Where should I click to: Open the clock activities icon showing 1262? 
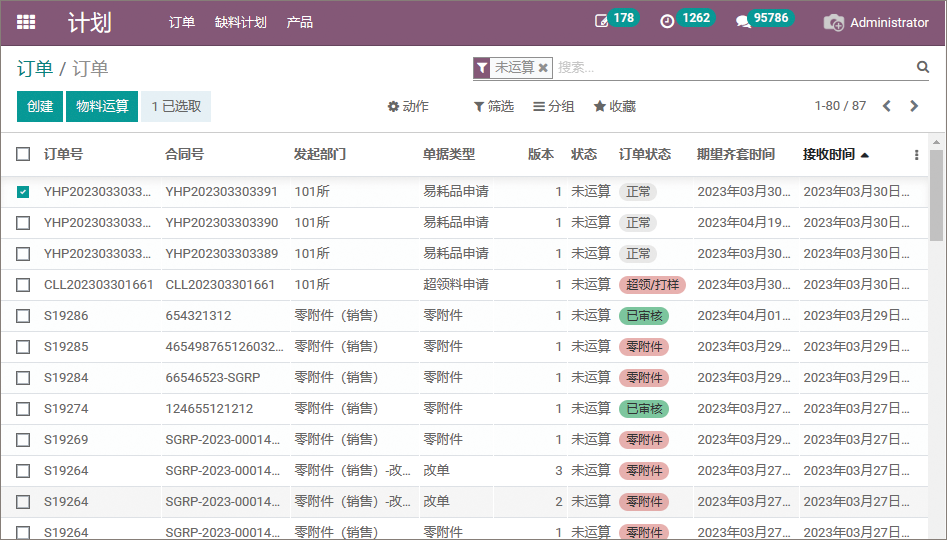[667, 21]
